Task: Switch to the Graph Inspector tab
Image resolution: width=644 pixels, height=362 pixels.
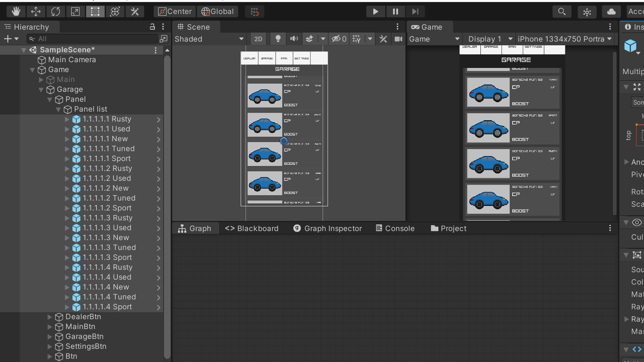Action: tap(328, 229)
